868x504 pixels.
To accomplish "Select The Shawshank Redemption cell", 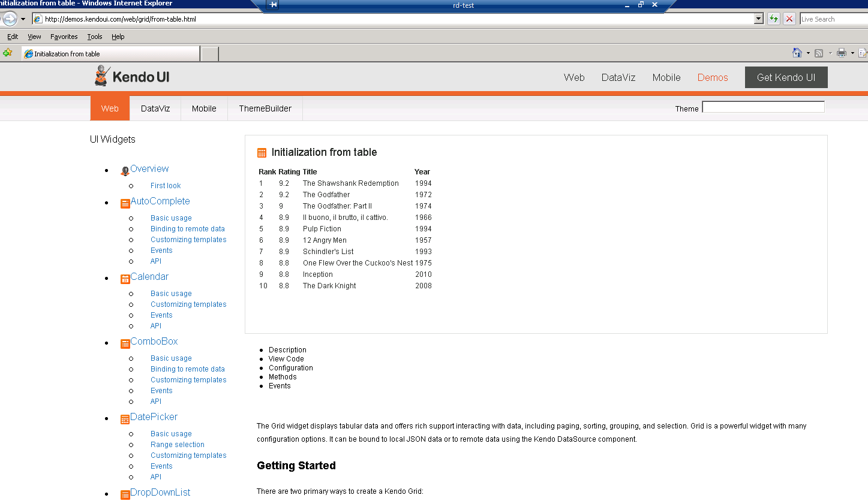I will coord(351,183).
